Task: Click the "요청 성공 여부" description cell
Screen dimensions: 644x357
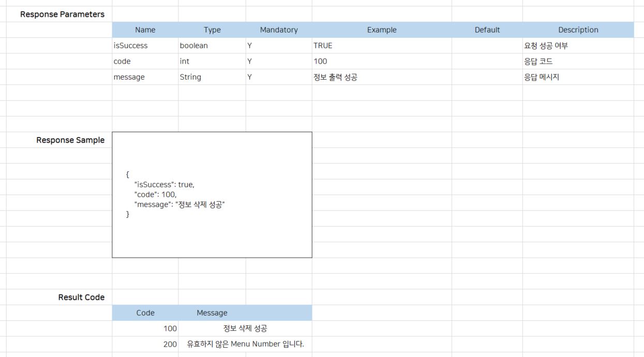Action: pyautogui.click(x=546, y=46)
